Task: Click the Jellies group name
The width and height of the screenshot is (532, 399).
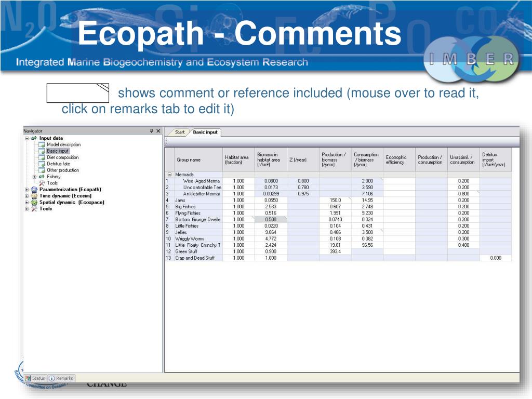Action: (181, 232)
